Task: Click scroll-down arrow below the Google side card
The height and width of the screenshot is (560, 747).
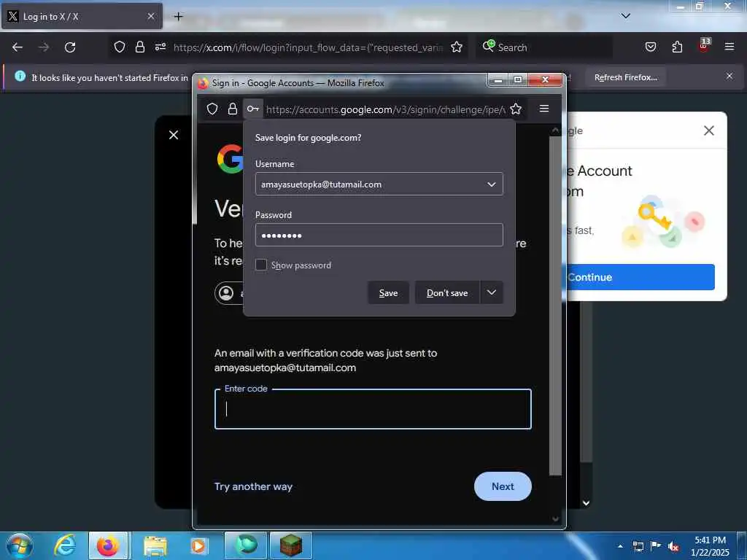Action: 586,503
